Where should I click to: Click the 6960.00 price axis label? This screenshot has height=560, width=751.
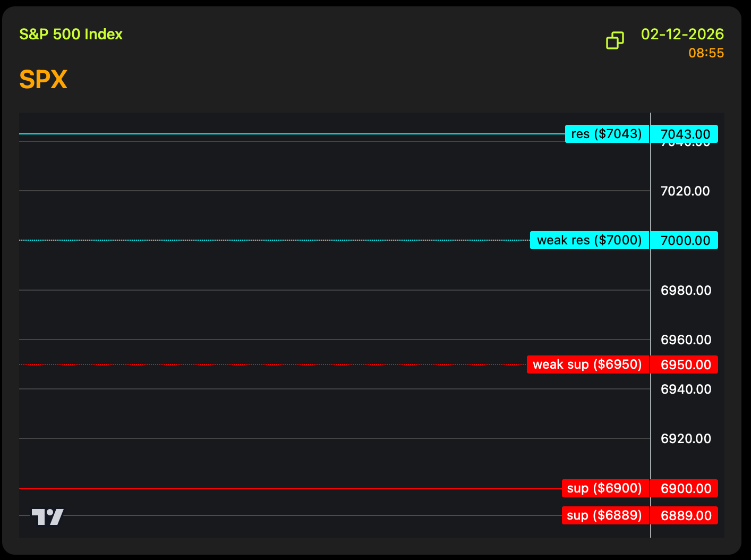(x=685, y=340)
